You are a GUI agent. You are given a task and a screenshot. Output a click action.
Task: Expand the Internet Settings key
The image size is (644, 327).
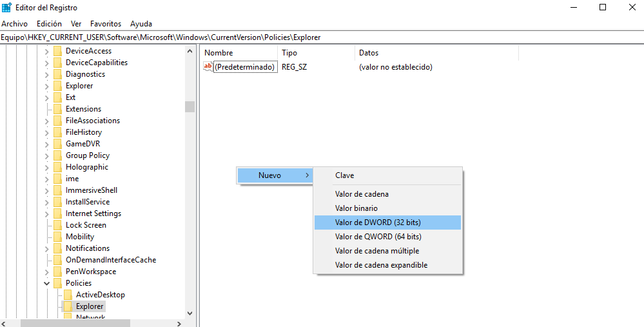point(47,213)
